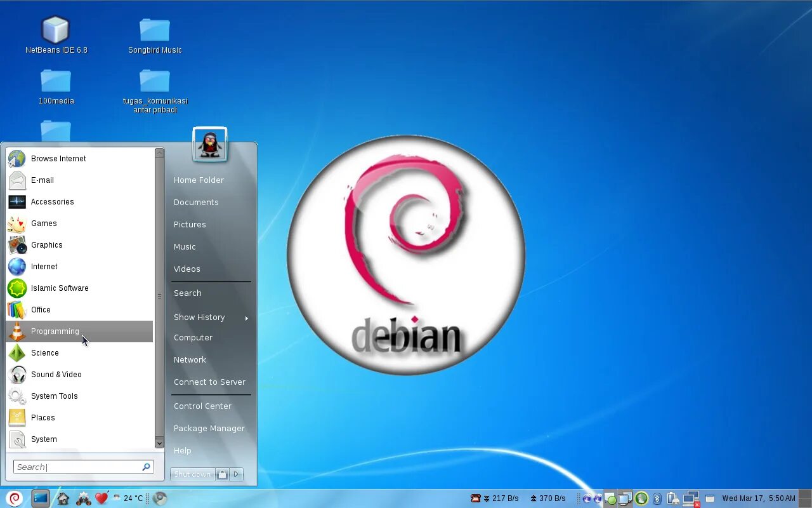Open Documents from the right pane
The height and width of the screenshot is (508, 812).
coord(196,203)
